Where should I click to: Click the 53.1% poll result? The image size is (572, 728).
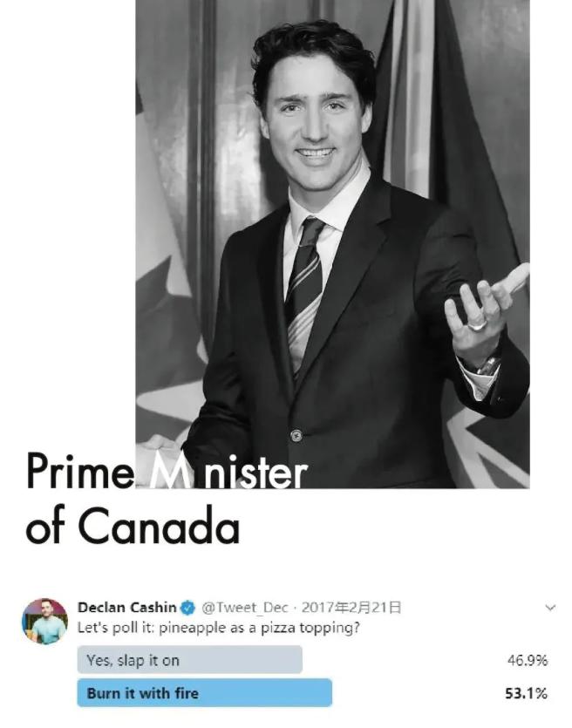pyautogui.click(x=526, y=694)
